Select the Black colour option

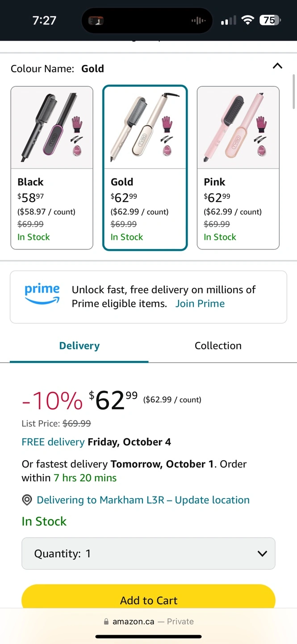coord(52,168)
